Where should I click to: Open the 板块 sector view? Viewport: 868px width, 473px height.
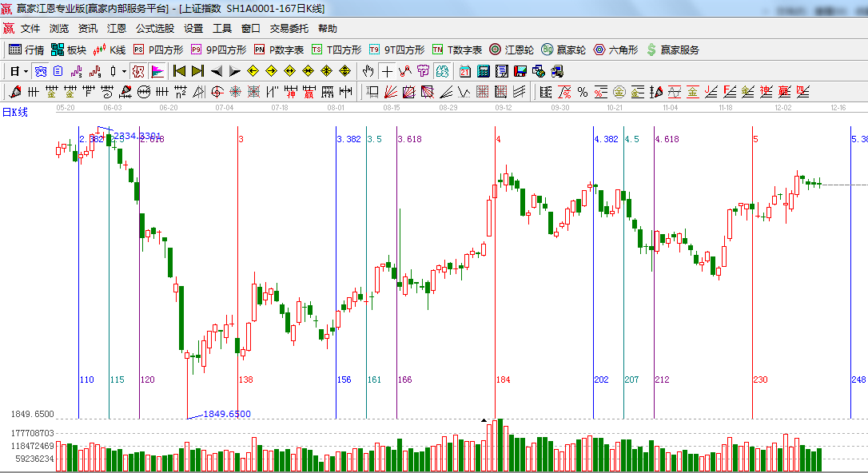click(x=68, y=50)
